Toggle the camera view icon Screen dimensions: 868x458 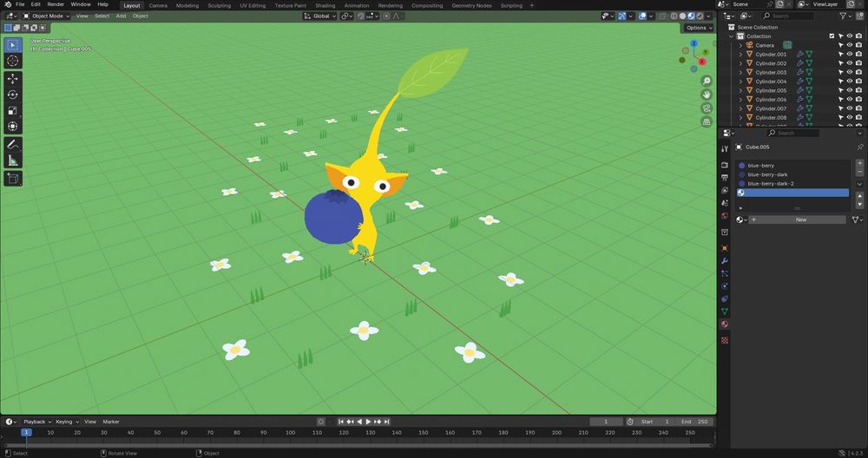[707, 108]
